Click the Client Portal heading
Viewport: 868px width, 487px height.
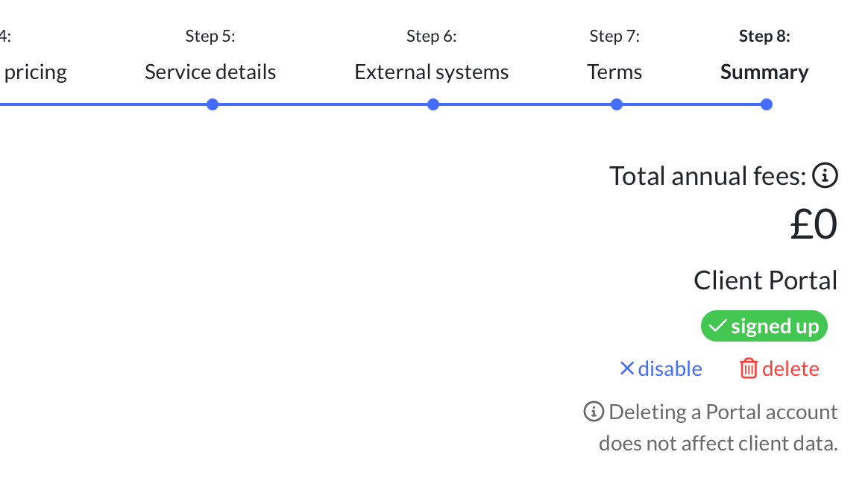766,280
